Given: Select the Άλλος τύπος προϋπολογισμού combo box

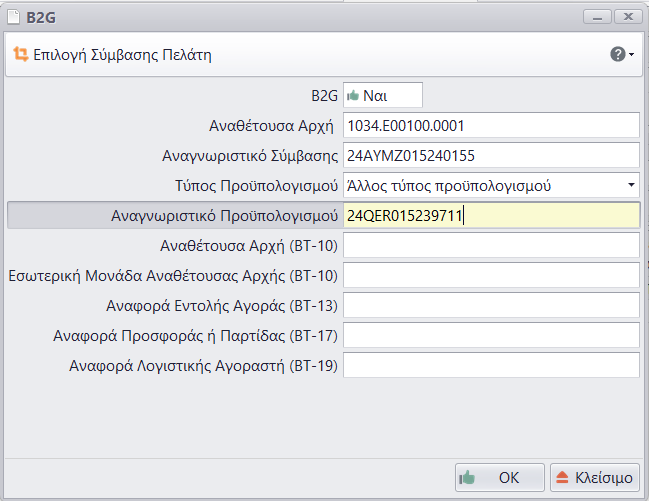Looking at the screenshot, I should 480,185.
